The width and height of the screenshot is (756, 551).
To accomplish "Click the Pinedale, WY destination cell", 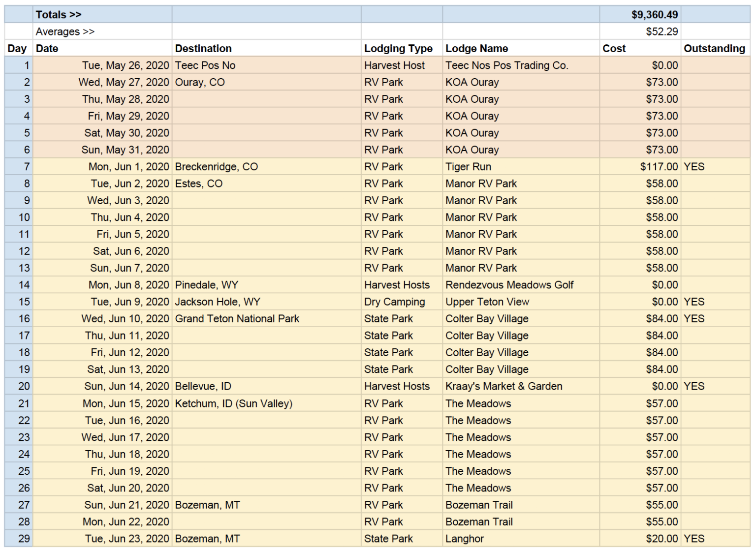I will [206, 285].
